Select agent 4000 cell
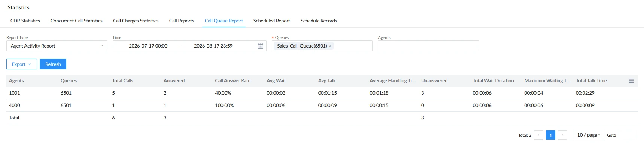The height and width of the screenshot is (143, 644). [x=15, y=106]
